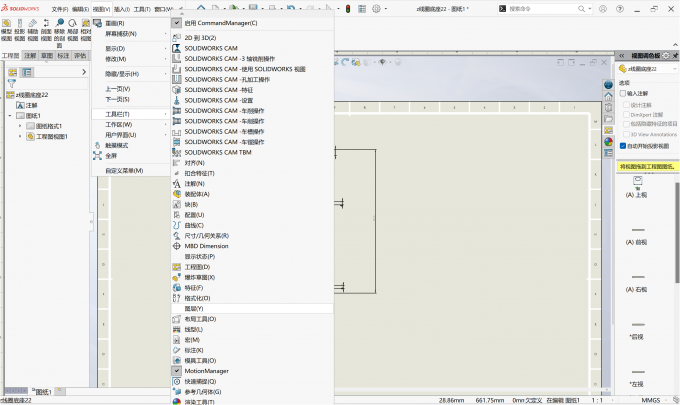Viewport: 680px width, 405px height.
Task: Open the 编辑(E) menu
Action: tap(80, 9)
